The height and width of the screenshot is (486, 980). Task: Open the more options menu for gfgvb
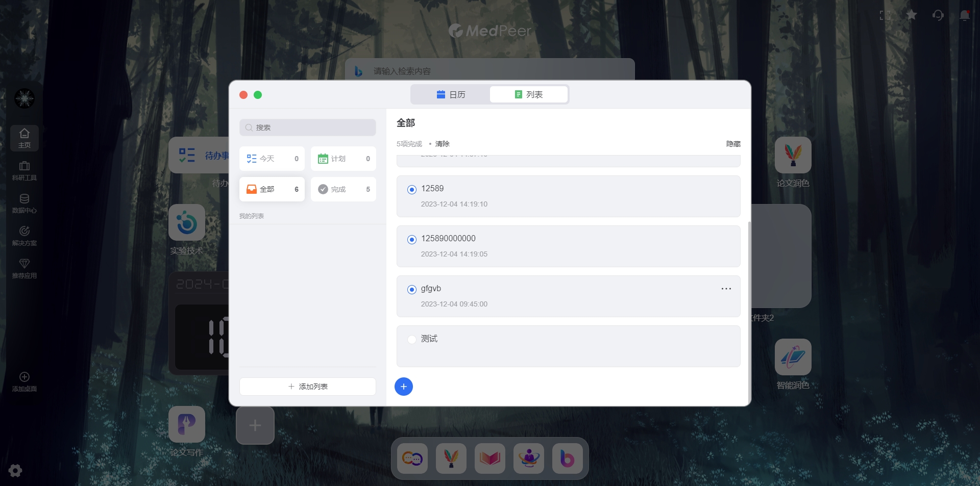pyautogui.click(x=726, y=289)
